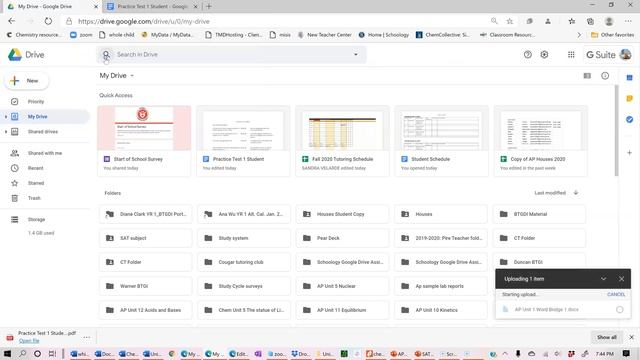
Task: Open Cortana circle on taskbar
Action: coord(37,353)
